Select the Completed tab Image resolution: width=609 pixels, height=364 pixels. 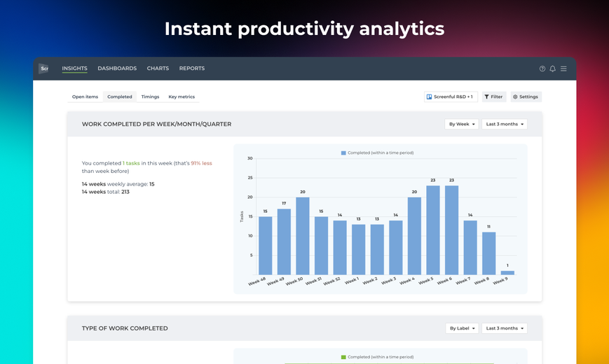[120, 97]
